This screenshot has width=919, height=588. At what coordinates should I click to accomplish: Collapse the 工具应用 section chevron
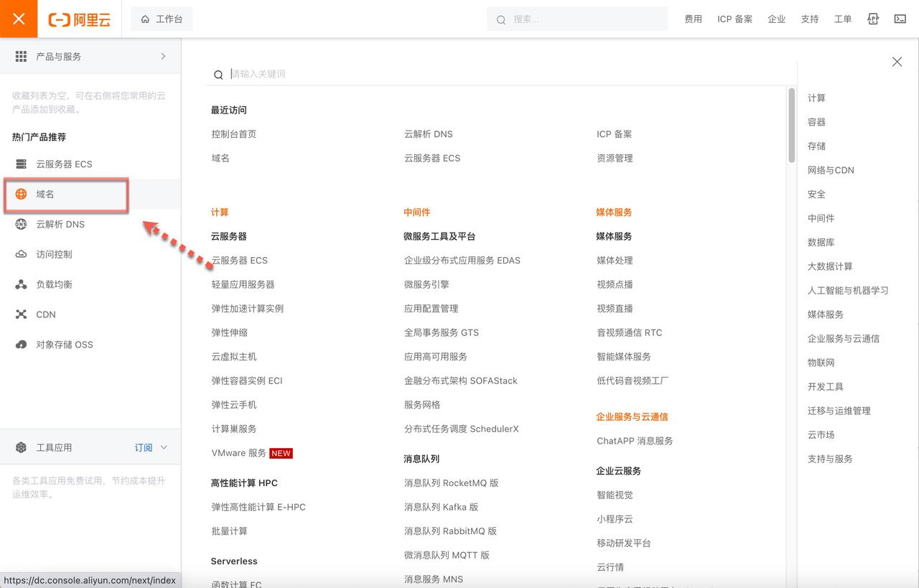point(164,447)
